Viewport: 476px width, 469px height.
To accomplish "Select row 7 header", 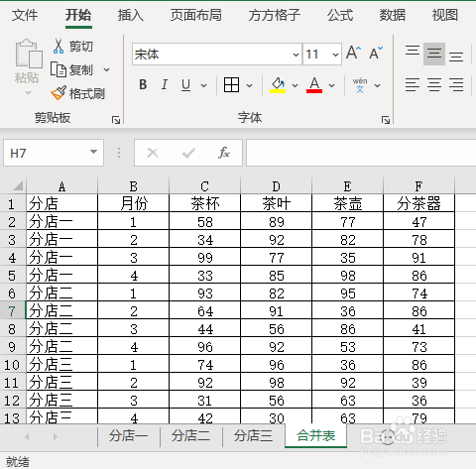I will click(x=12, y=311).
